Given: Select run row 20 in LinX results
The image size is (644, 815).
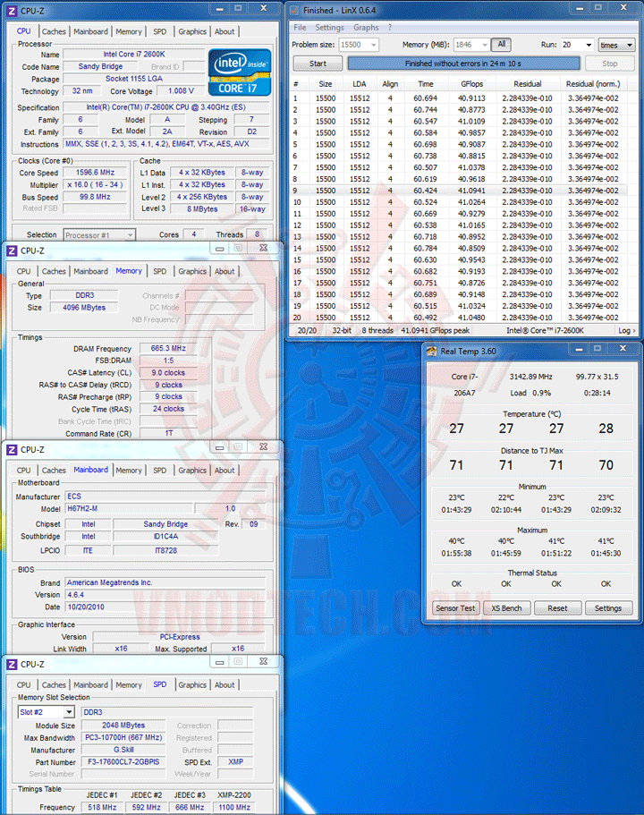Looking at the screenshot, I should click(x=459, y=318).
